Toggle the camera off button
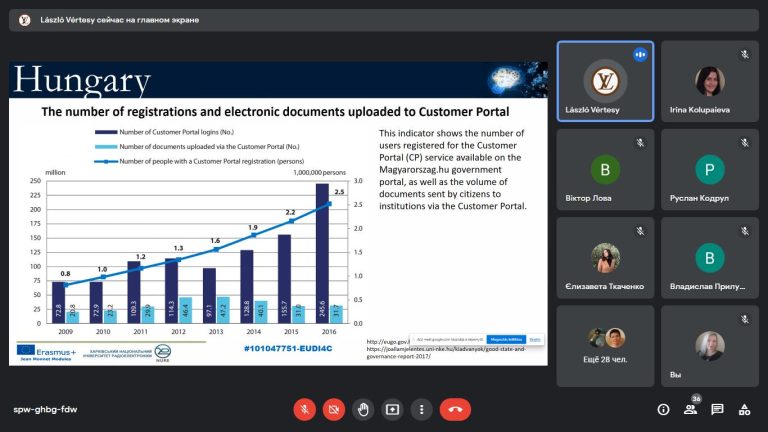The height and width of the screenshot is (432, 768). coord(334,409)
